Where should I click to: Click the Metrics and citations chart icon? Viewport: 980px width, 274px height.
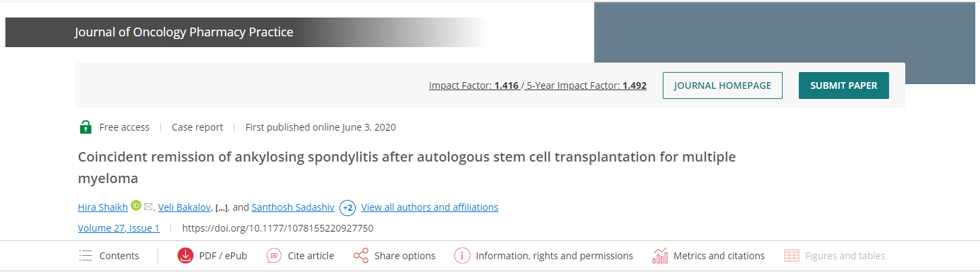point(660,256)
